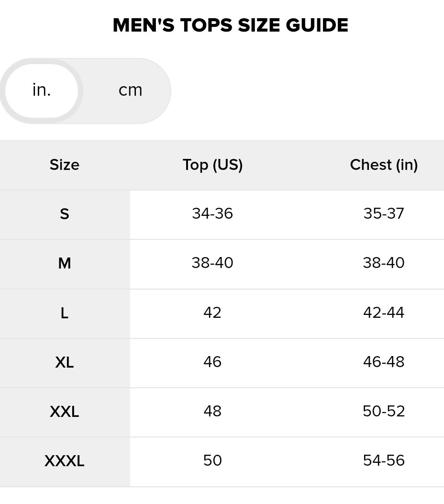Click the top size 50 cell
This screenshot has width=444, height=504.
[x=212, y=461]
